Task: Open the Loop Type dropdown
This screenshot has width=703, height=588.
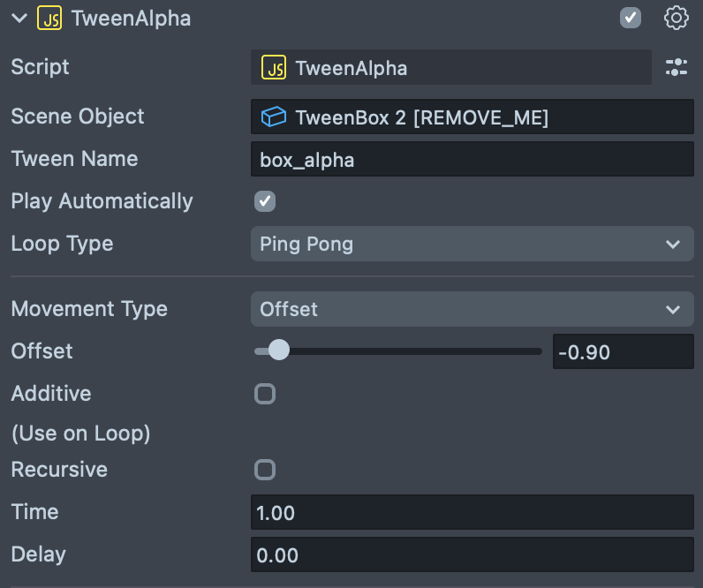Action: 472,245
